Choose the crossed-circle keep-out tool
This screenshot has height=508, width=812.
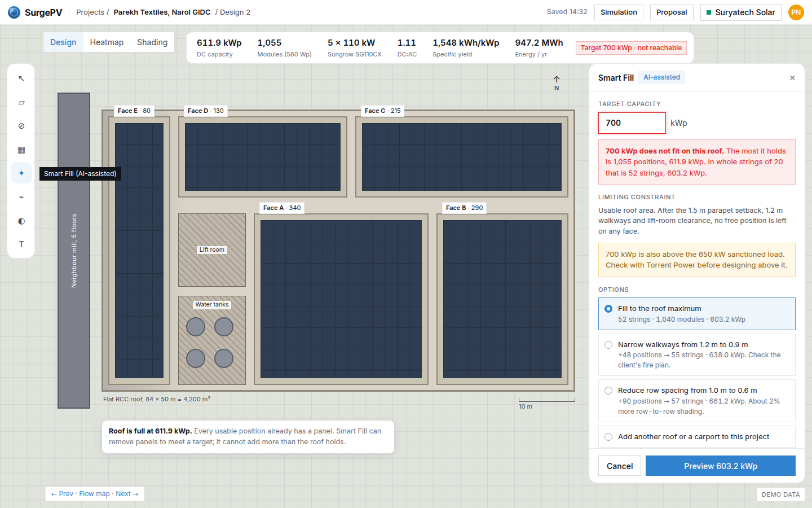[21, 126]
